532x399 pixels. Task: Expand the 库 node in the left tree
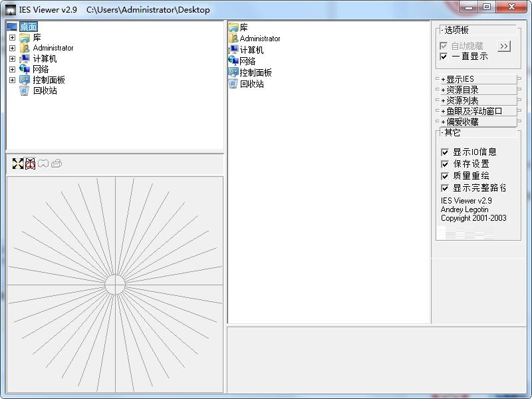pyautogui.click(x=12, y=38)
